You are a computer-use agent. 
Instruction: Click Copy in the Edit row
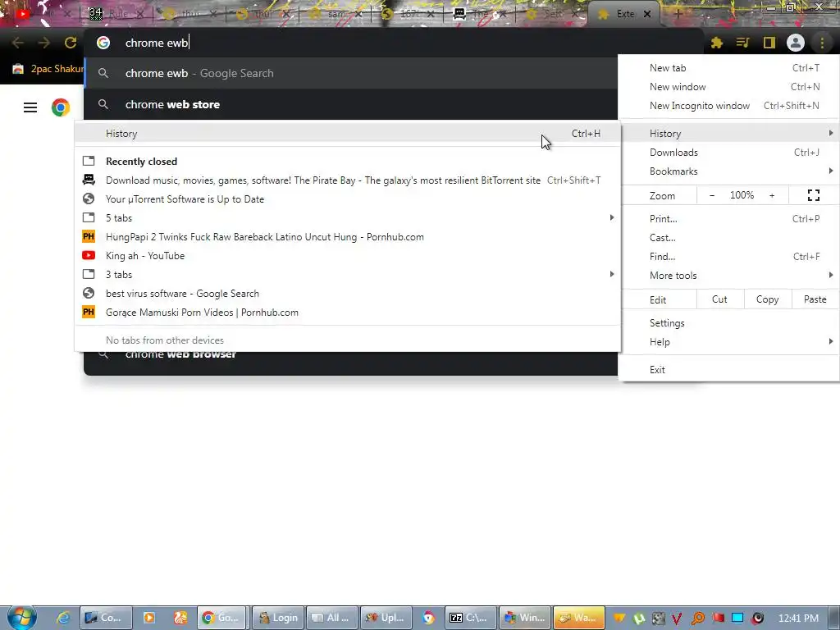pos(767,299)
